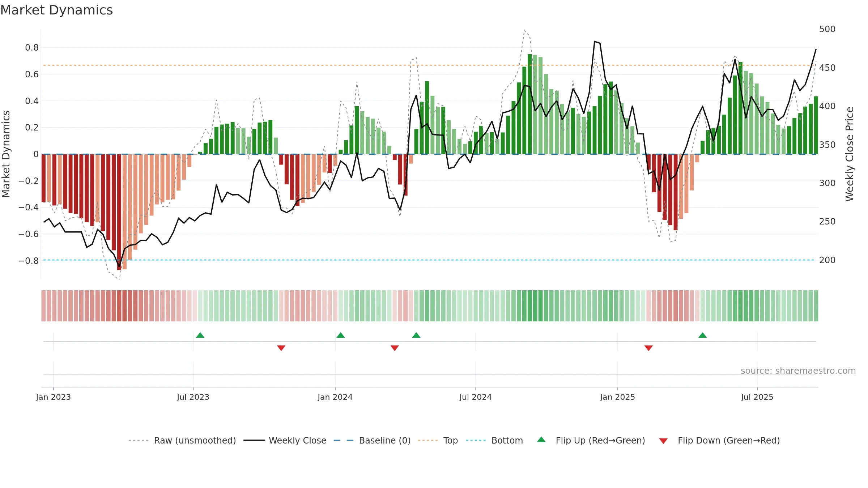Click the −0.4 tick on the left axis
The width and height of the screenshot is (868, 488).
(x=29, y=207)
